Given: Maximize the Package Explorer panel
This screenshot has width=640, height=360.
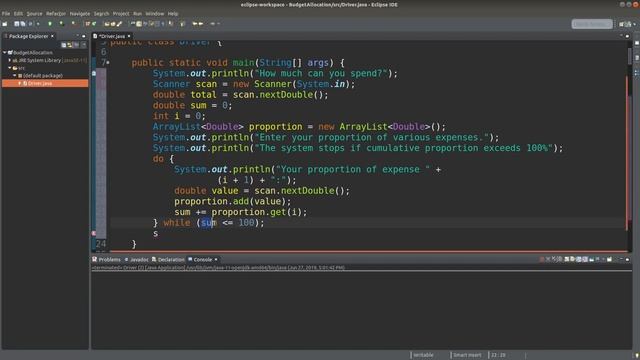Looking at the screenshot, I should point(84,36).
